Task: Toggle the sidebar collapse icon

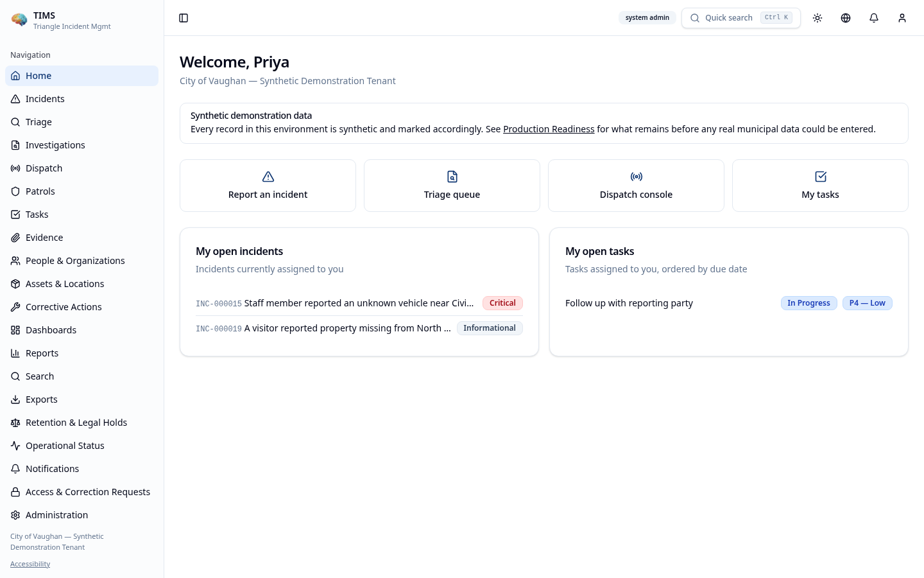Action: tap(184, 18)
